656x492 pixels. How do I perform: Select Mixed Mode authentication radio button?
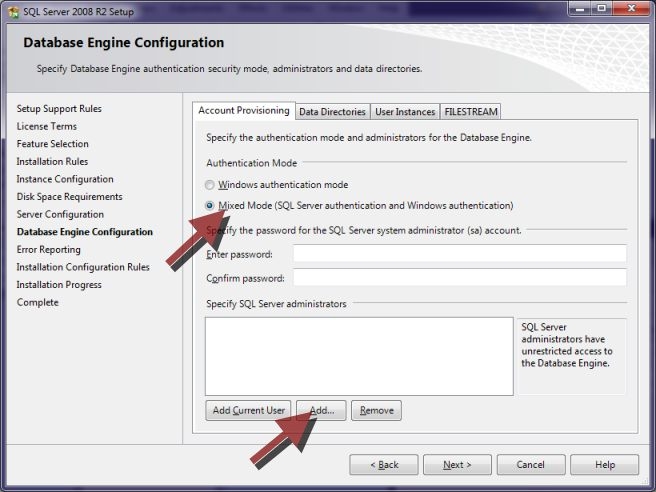click(210, 205)
